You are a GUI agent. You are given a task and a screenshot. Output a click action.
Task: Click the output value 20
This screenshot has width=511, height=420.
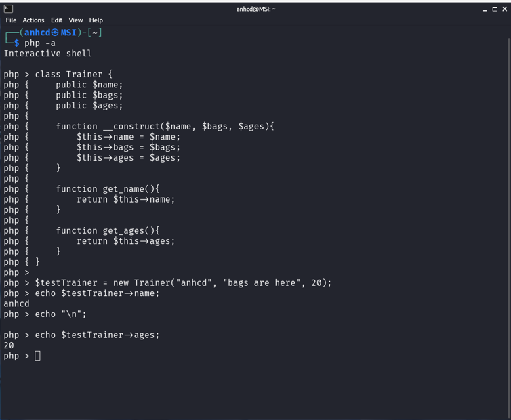click(9, 345)
